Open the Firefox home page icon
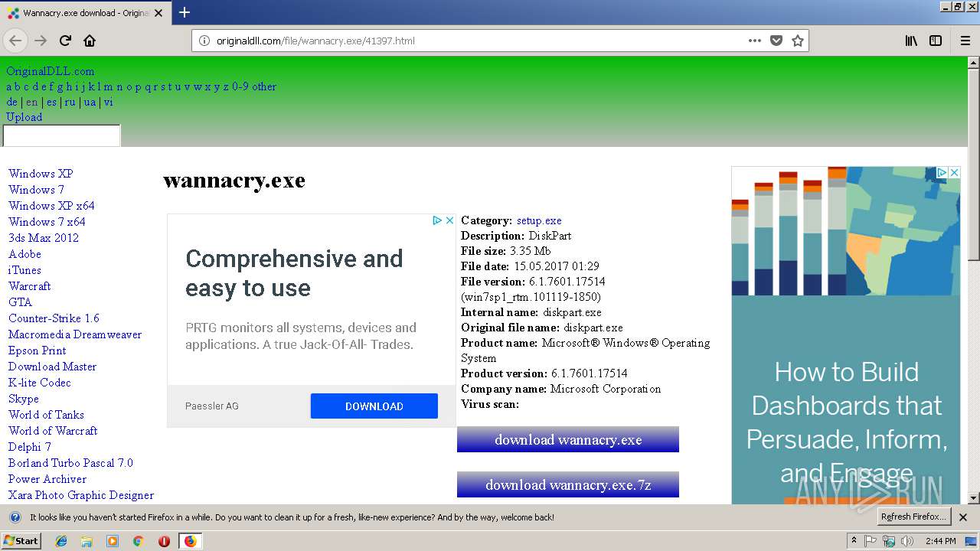This screenshot has height=551, width=980. (x=90, y=41)
